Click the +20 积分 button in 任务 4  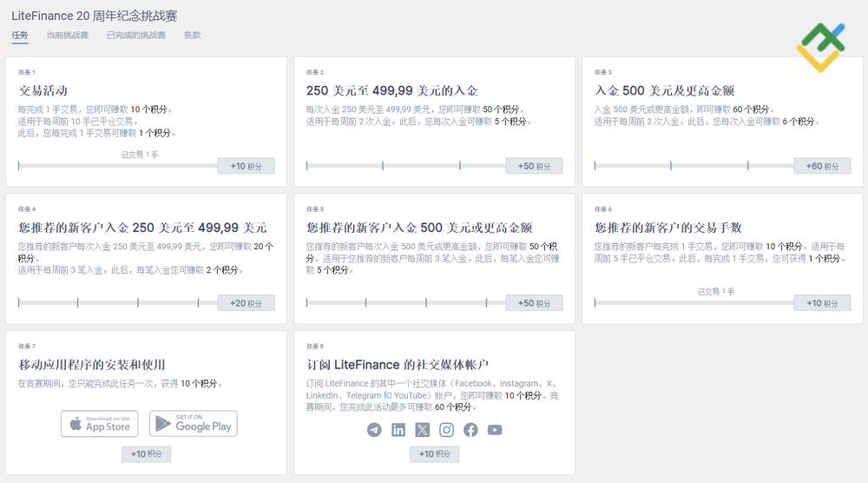pyautogui.click(x=246, y=303)
